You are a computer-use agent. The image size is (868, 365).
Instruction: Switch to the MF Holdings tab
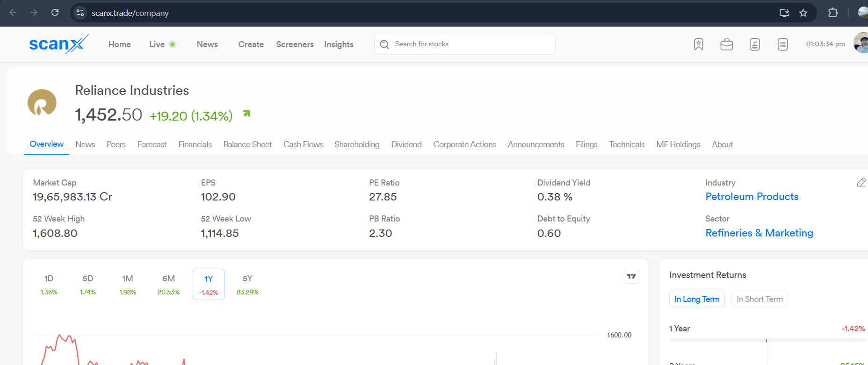[678, 144]
